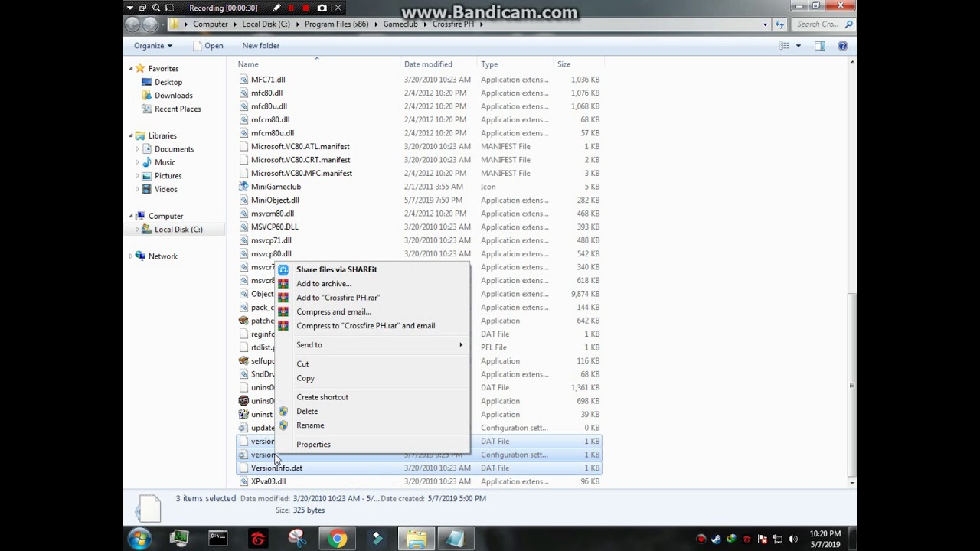Screen dimensions: 980x551
Task: Refresh the folder via address bar refresh icon
Action: 780,24
